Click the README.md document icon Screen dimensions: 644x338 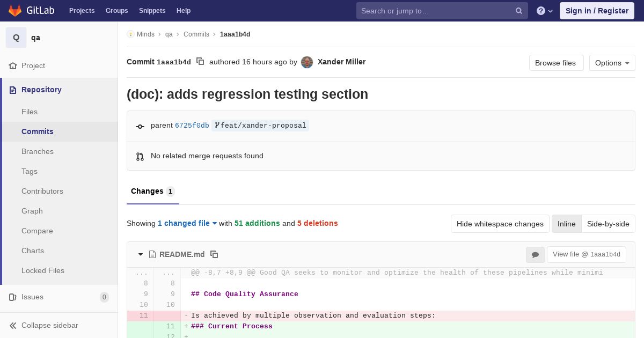coord(152,254)
